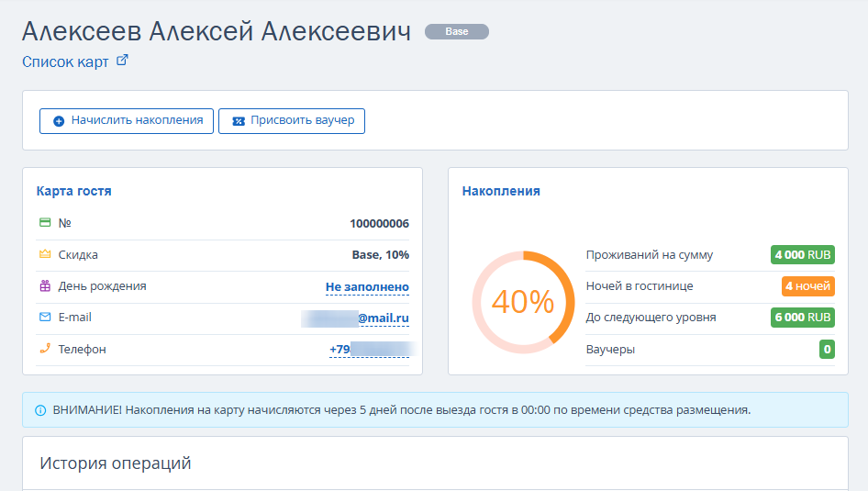Click the @mail.ru email address link
The height and width of the screenshot is (491, 868).
(x=355, y=318)
